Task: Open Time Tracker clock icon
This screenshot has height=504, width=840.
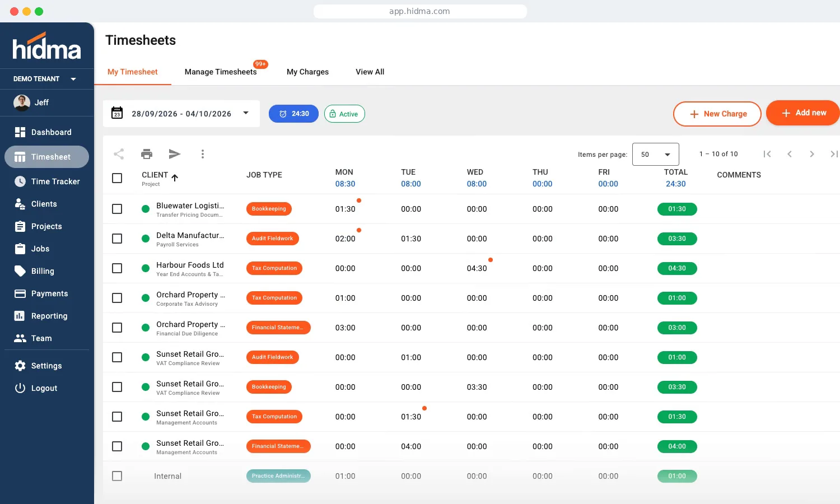Action: point(20,181)
